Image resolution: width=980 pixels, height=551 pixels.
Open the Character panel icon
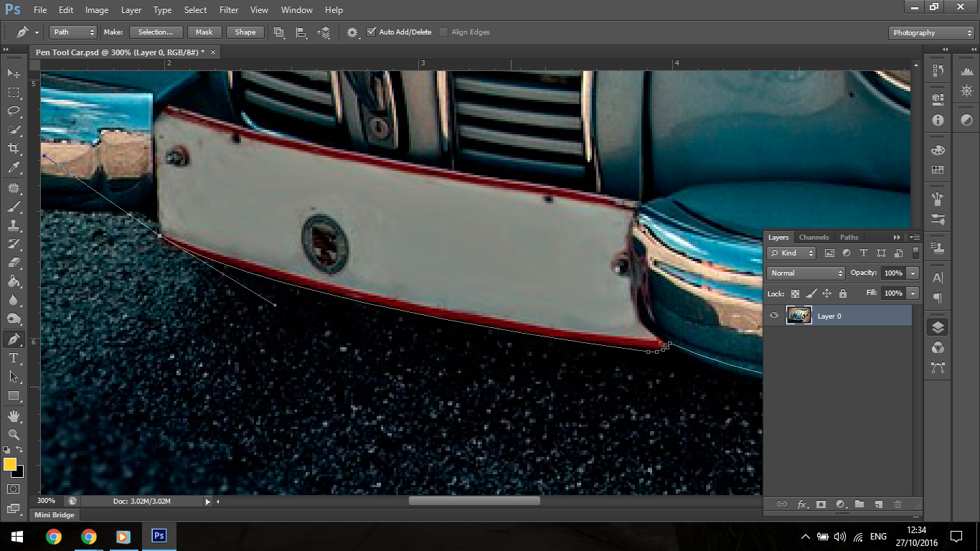click(938, 278)
